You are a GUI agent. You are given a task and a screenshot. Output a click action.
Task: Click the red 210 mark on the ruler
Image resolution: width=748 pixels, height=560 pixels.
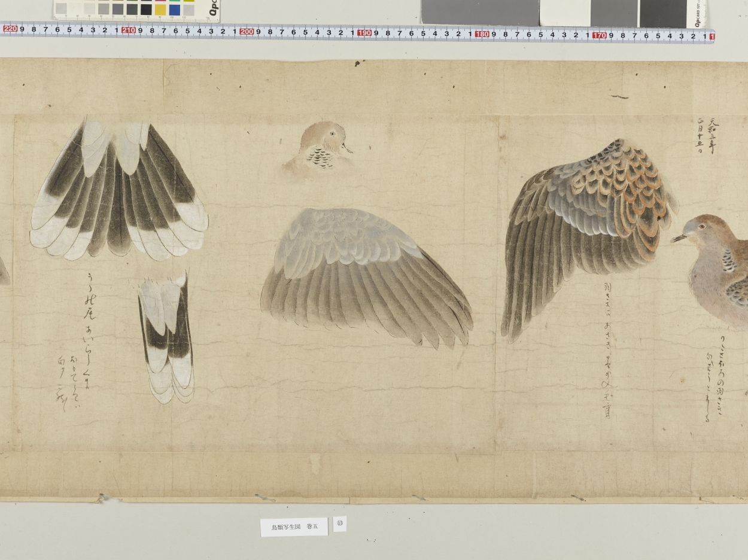pyautogui.click(x=128, y=31)
